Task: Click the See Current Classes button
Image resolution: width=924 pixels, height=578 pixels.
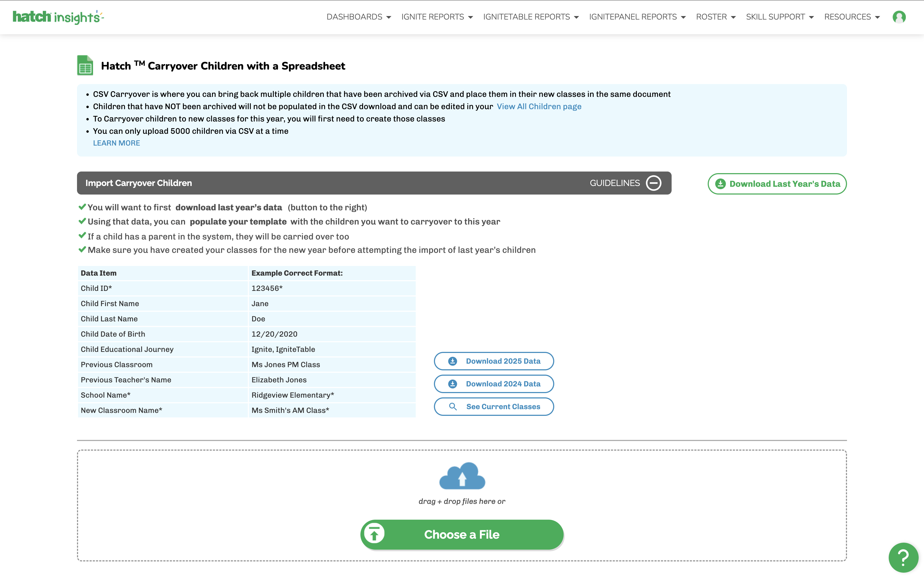Action: (494, 406)
